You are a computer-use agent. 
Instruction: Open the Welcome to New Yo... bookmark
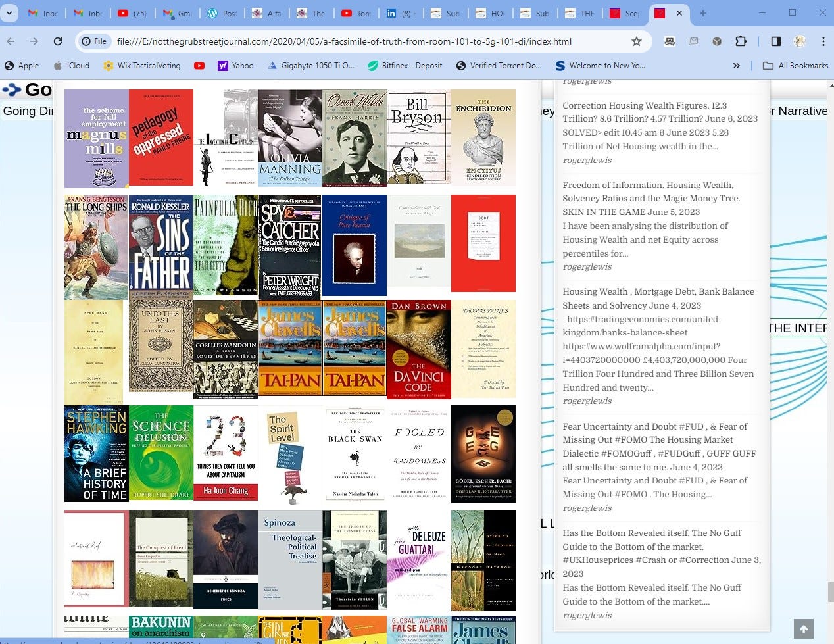click(x=601, y=66)
